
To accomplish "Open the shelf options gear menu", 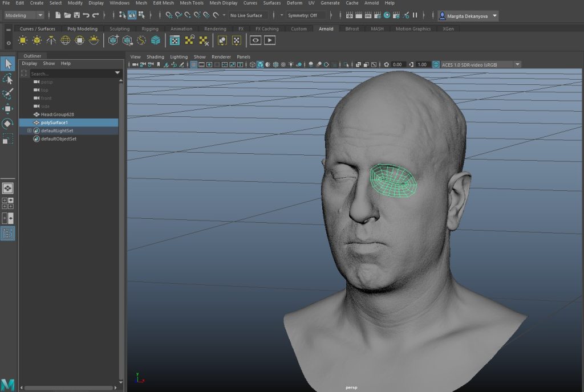I will coord(8,43).
